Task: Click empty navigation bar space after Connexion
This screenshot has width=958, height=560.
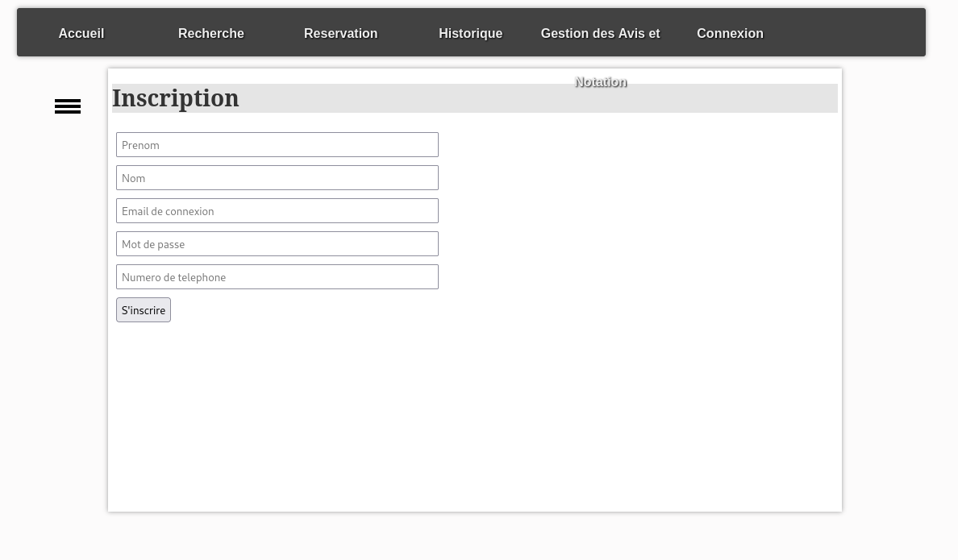Action: point(847,33)
